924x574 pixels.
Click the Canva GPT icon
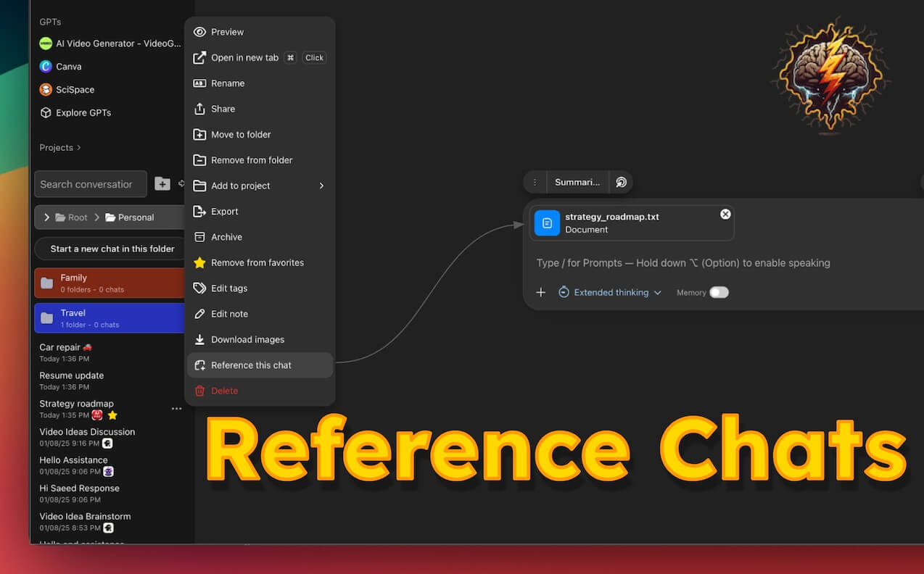click(x=46, y=67)
